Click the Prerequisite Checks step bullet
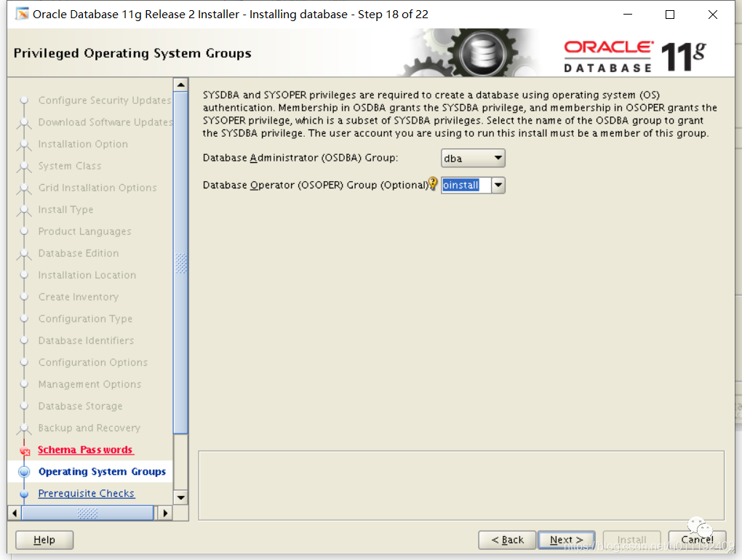This screenshot has height=560, width=742. 24,494
